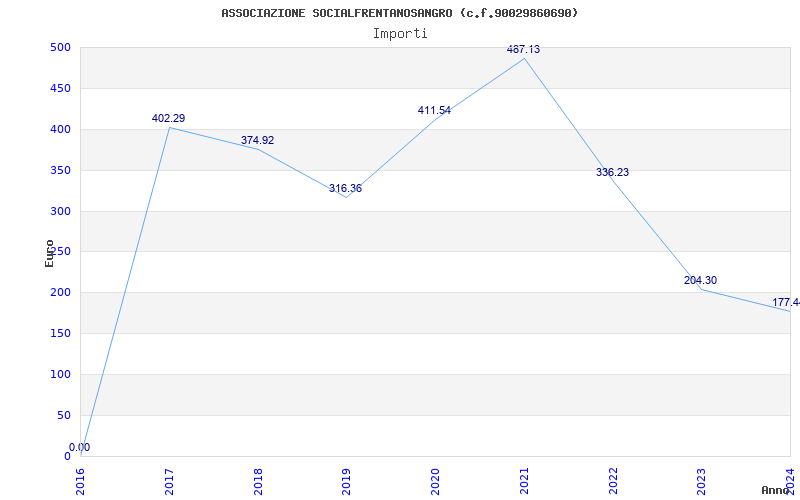Click the 336.23 data label
800x500 pixels.
[612, 172]
